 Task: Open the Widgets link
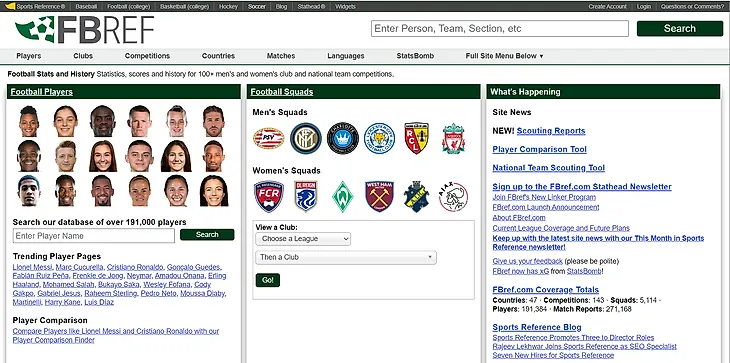coord(345,7)
